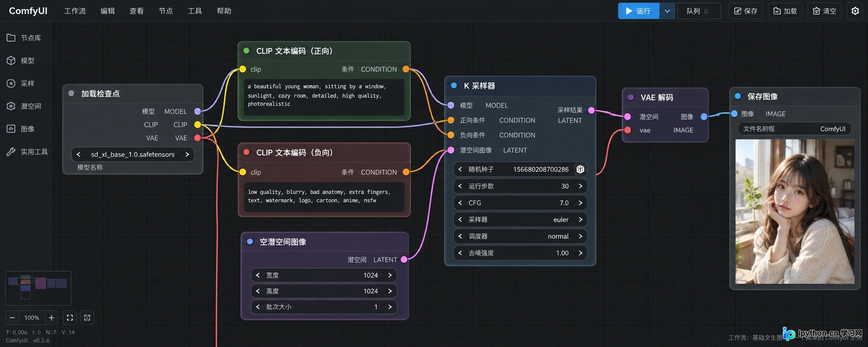The width and height of the screenshot is (868, 347).
Task: Zoom out with the minus button
Action: [12, 318]
